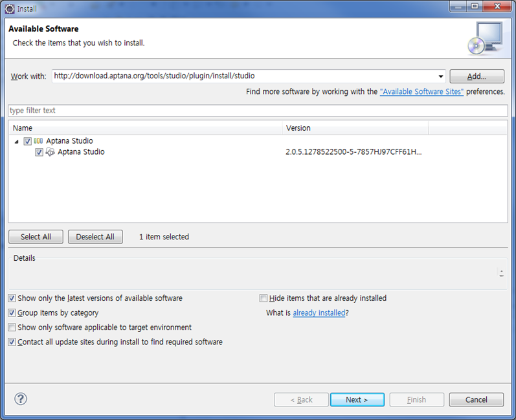This screenshot has height=420, width=516.
Task: Enable Show only software applicable to target
Action: coord(12,327)
